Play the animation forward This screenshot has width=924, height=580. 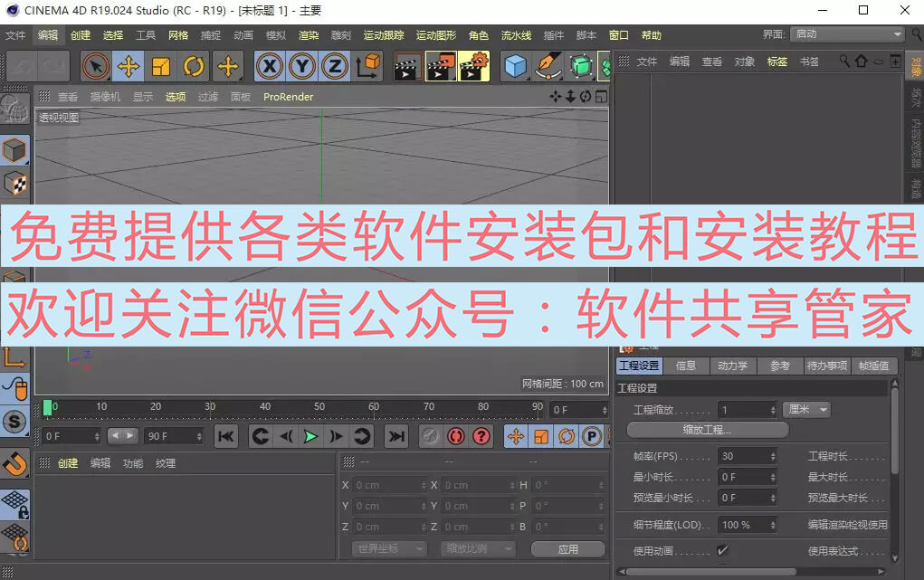point(310,436)
